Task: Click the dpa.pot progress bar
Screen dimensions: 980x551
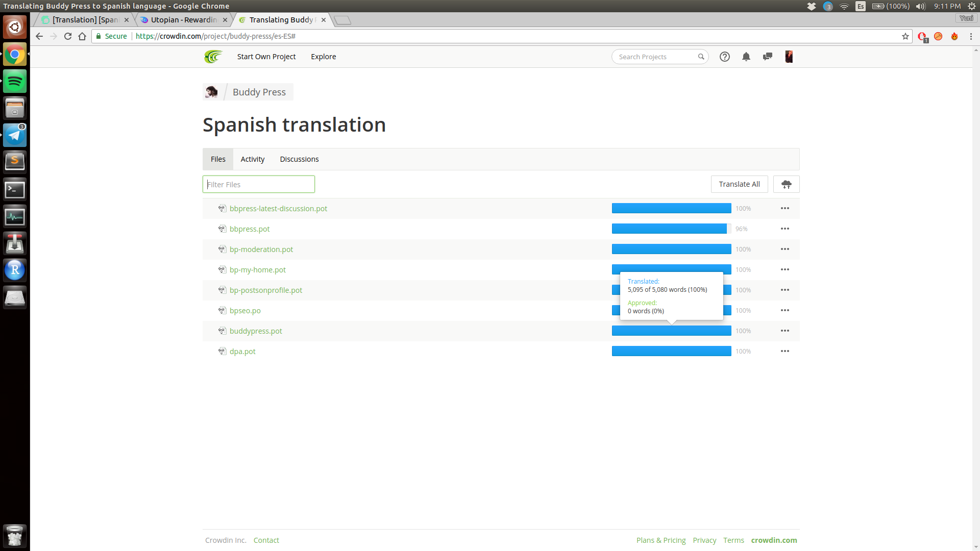Action: [x=672, y=351]
